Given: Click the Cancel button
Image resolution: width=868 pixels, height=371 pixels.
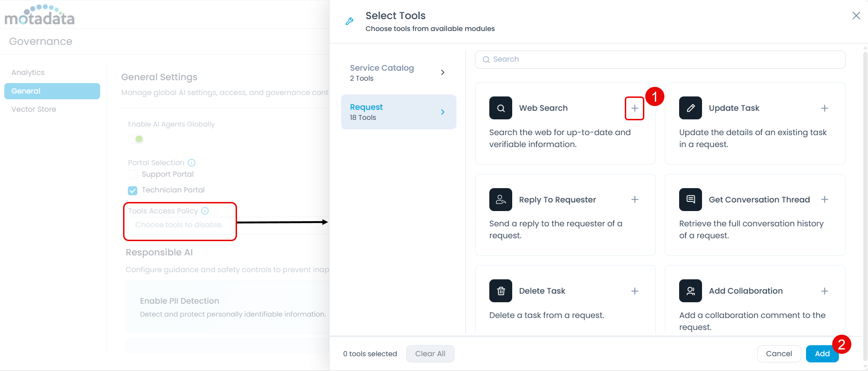Looking at the screenshot, I should coord(778,354).
